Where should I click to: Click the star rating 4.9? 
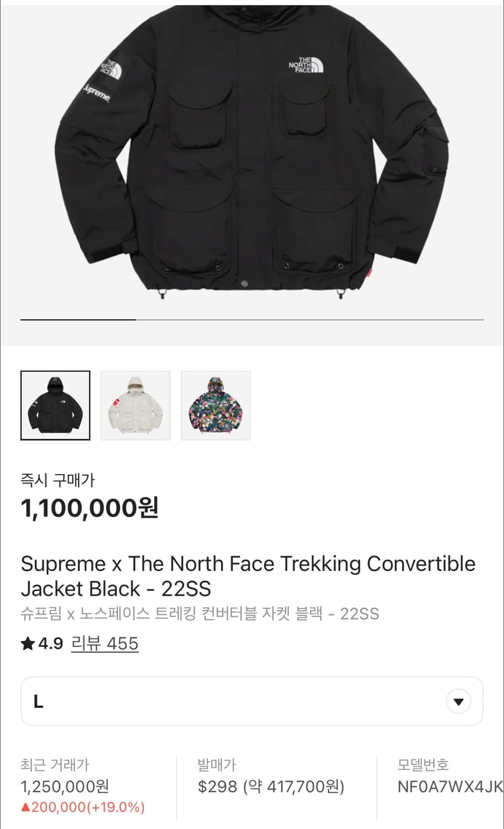[42, 643]
